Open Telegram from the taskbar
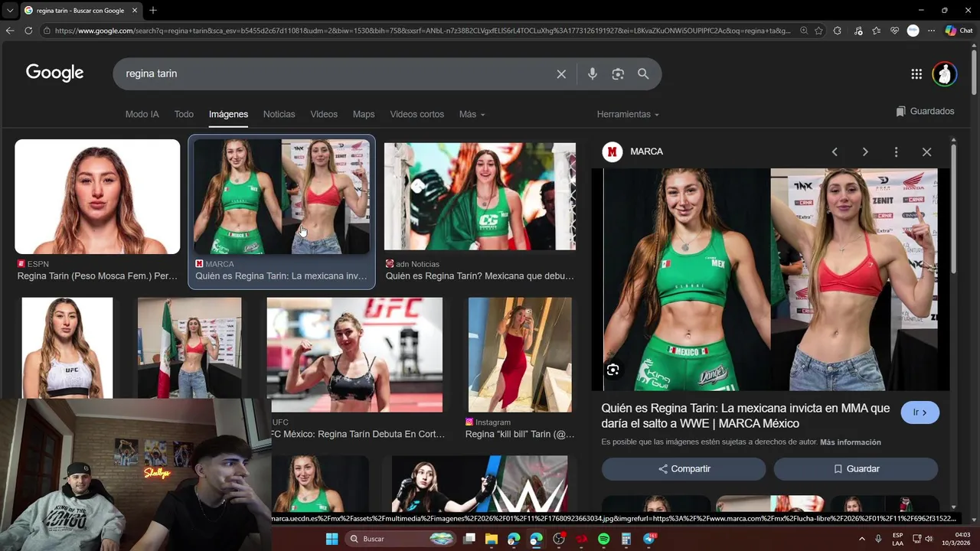980x551 pixels. (649, 539)
